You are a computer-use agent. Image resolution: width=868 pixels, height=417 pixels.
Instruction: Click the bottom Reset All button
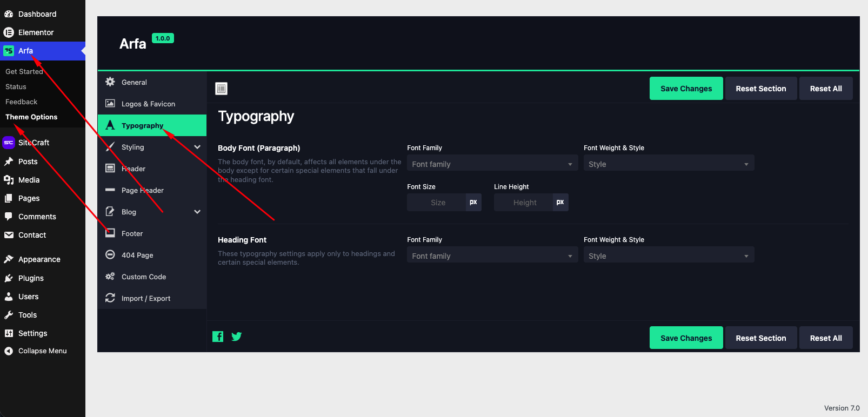[826, 338]
